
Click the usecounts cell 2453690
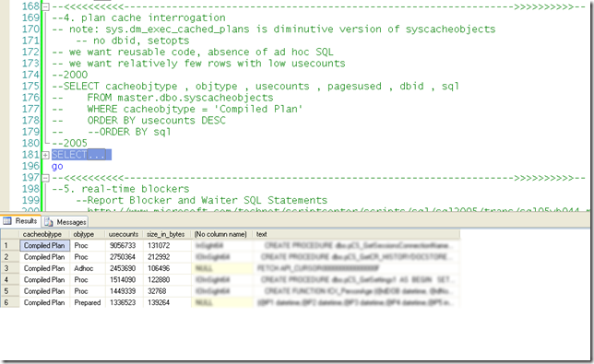click(x=123, y=268)
